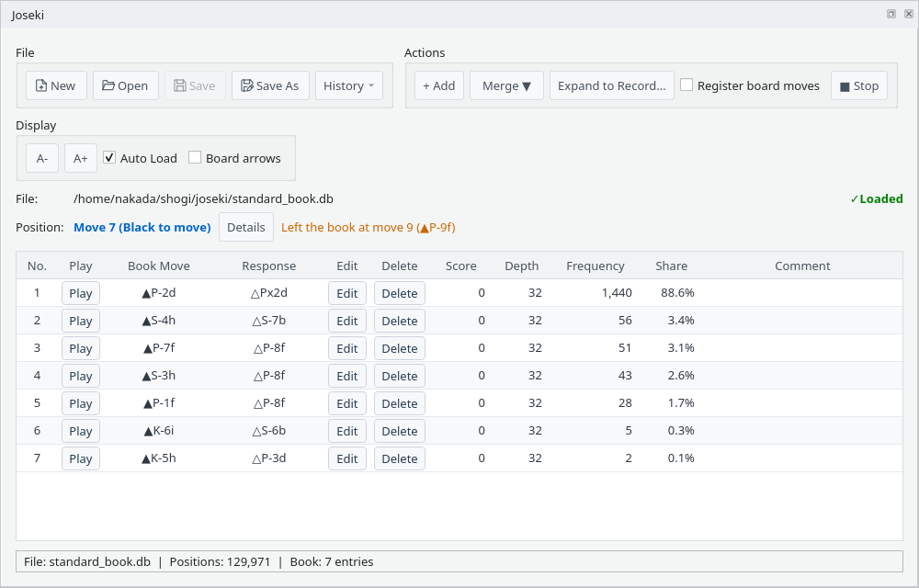Select the file path standard_book.db text

pyautogui.click(x=203, y=198)
